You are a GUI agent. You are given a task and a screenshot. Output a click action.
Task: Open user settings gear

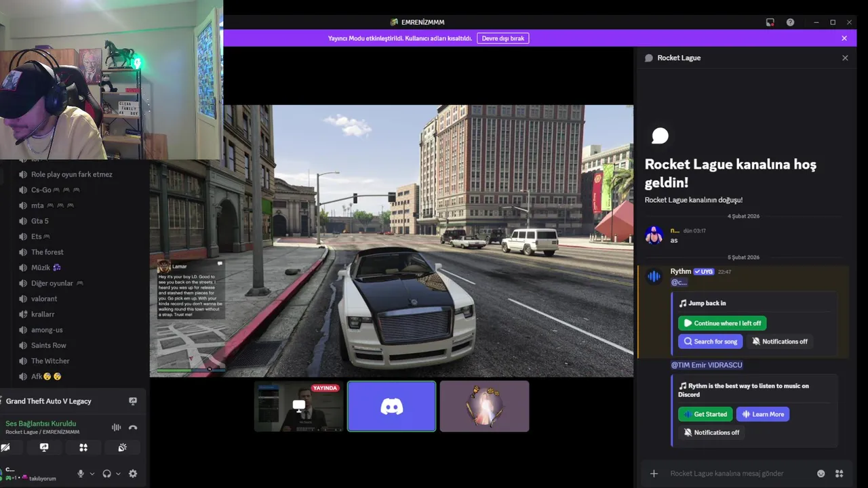pyautogui.click(x=133, y=474)
